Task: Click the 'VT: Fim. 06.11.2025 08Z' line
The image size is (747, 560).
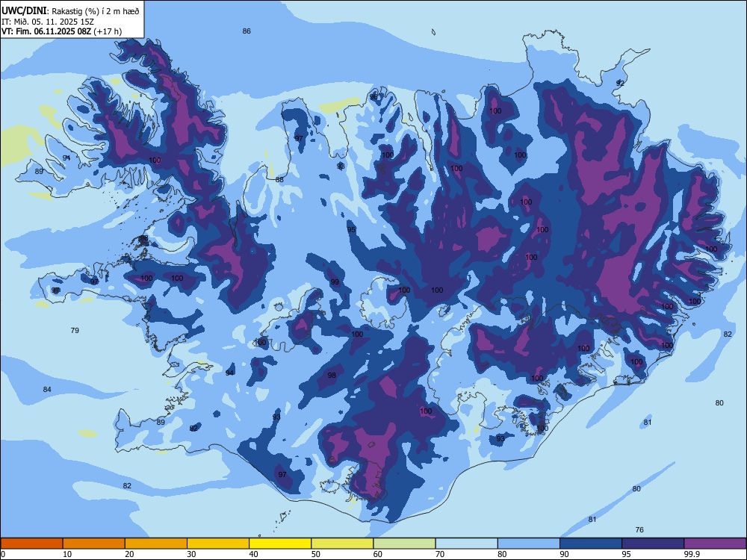Action: pos(46,31)
